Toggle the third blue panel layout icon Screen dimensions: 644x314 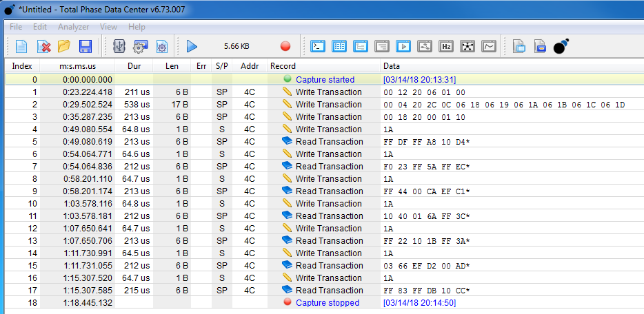click(361, 46)
